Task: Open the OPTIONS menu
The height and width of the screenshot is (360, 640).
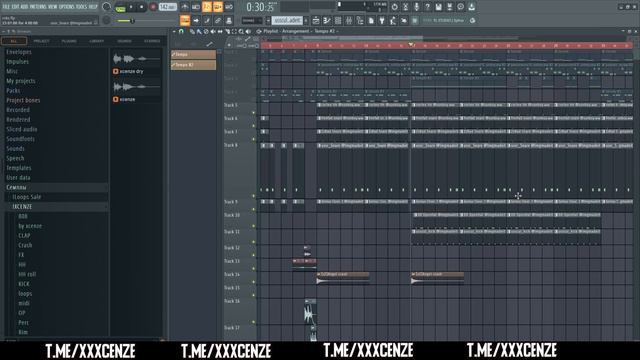Action: click(67, 7)
